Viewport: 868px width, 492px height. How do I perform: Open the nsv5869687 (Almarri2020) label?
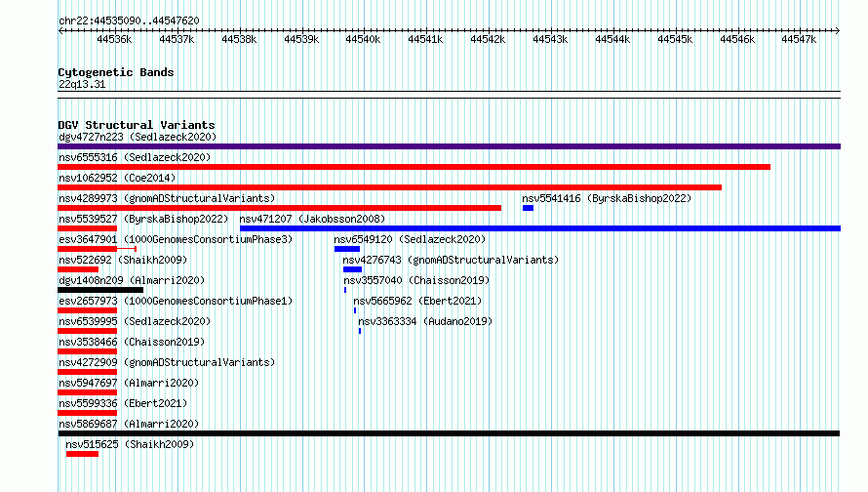(129, 424)
